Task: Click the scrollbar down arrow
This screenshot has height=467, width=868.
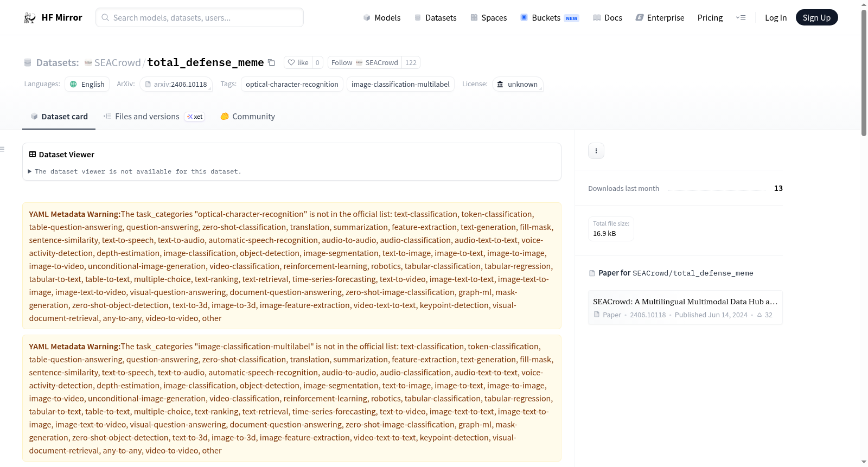Action: [864, 462]
